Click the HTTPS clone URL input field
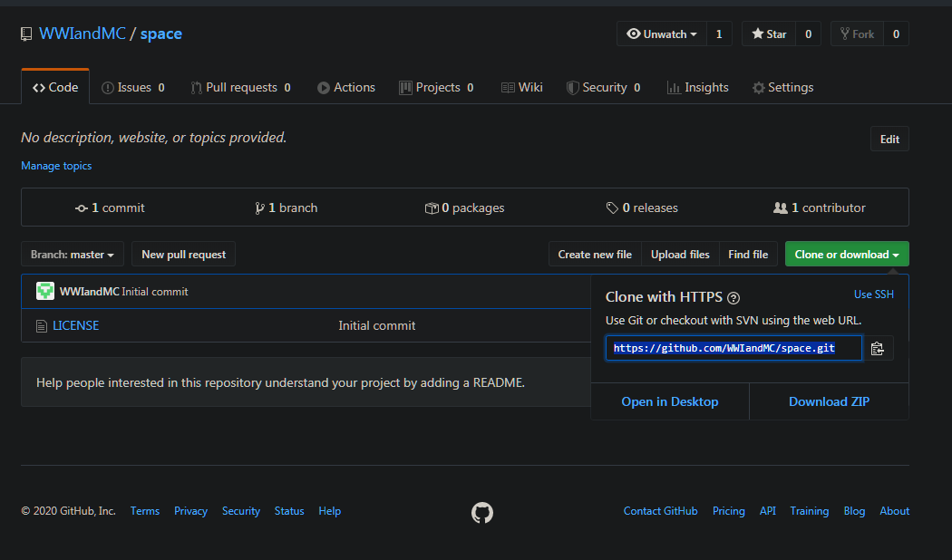Viewport: 952px width, 560px height. coord(733,348)
